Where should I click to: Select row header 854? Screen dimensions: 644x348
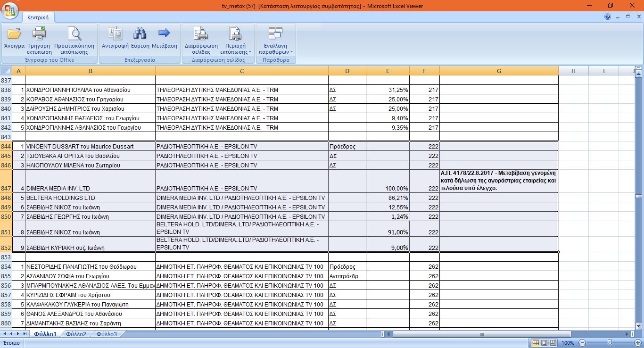pos(7,267)
